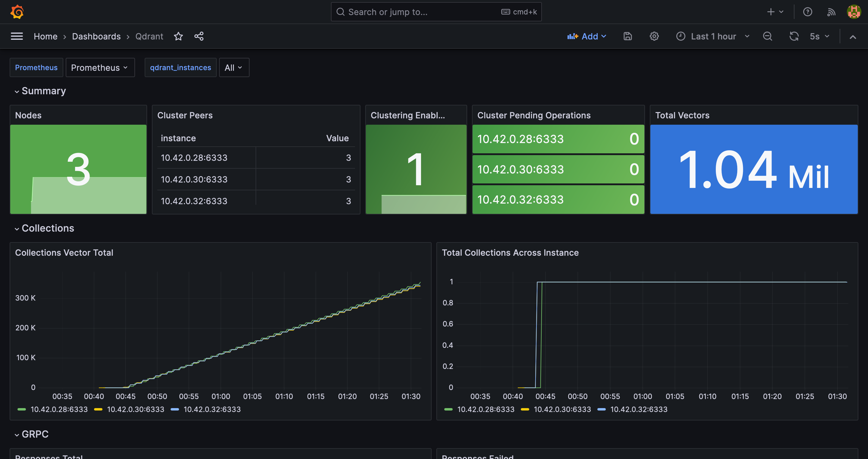The image size is (868, 459).
Task: Open dashboard settings gear
Action: [654, 36]
